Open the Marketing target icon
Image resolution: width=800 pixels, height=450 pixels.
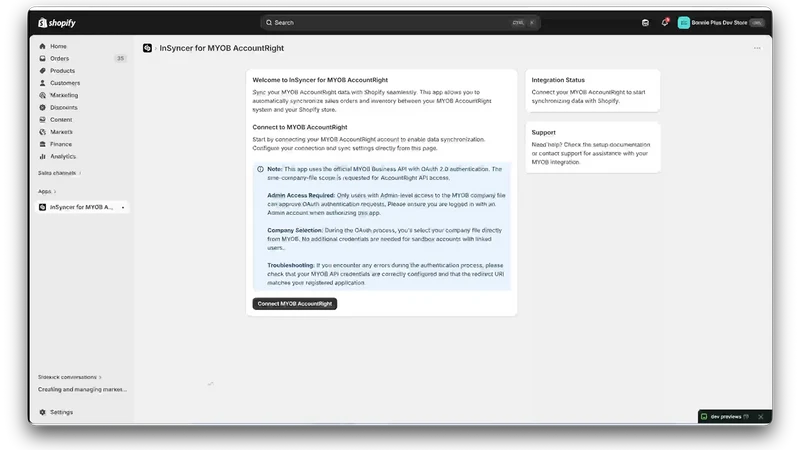coord(42,95)
